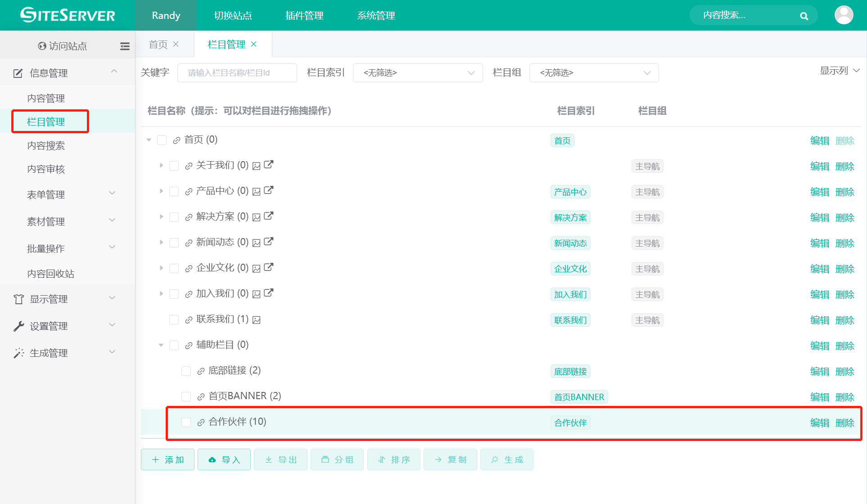Check the checkbox beside 底部链接
This screenshot has width=867, height=504.
pyautogui.click(x=186, y=371)
